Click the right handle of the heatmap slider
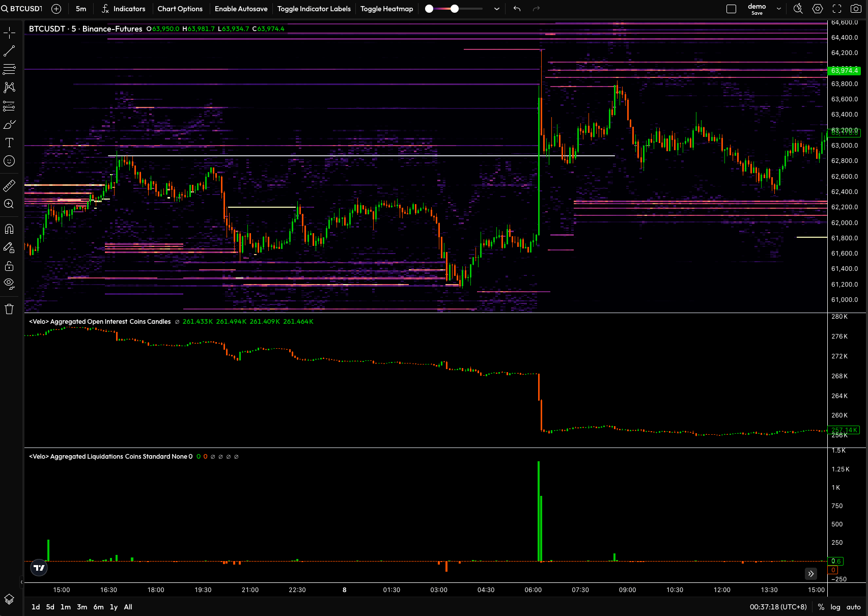 455,9
